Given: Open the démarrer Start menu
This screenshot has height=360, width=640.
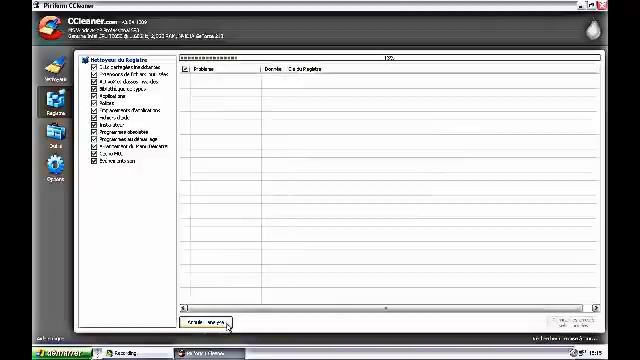Looking at the screenshot, I should [x=62, y=353].
